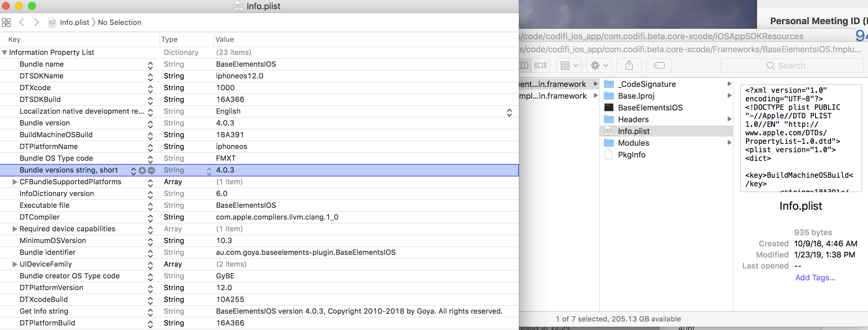Image resolution: width=868 pixels, height=330 pixels.
Task: Expand the CFBundleSupportedPlatforms array
Action: pos(14,182)
